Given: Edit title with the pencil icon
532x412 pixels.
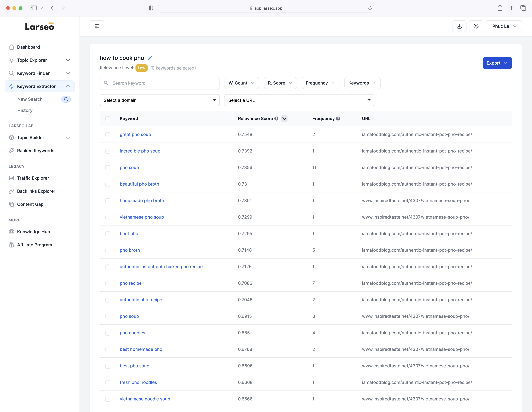Looking at the screenshot, I should (x=150, y=58).
